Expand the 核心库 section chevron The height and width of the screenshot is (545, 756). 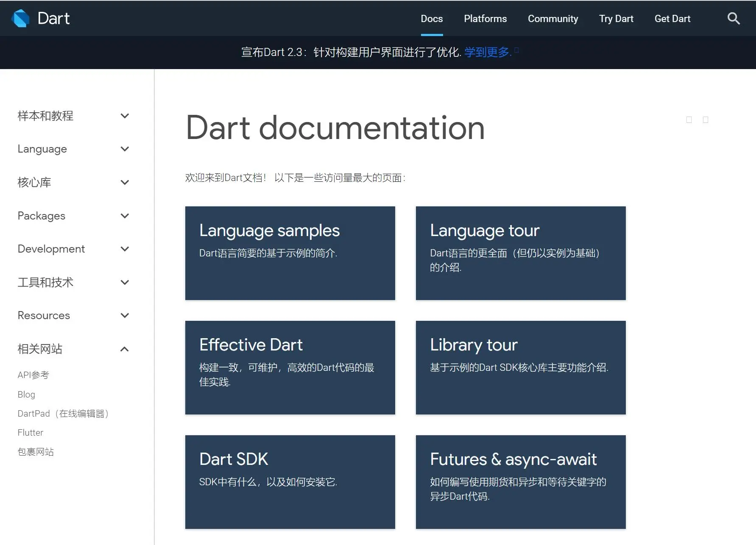coord(125,182)
